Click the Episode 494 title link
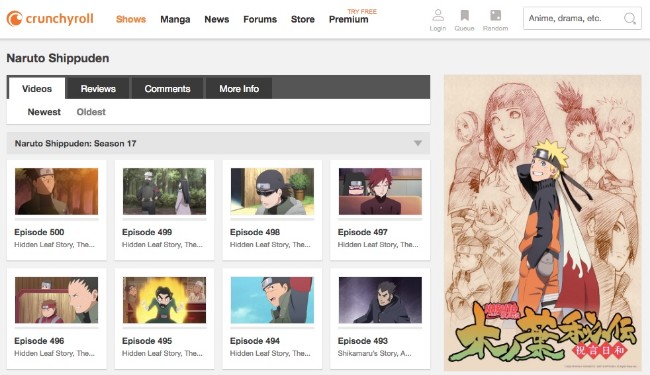Viewport: 650px width, 375px height. (255, 341)
